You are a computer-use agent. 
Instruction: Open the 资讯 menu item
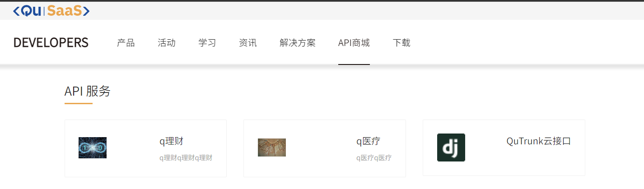pyautogui.click(x=248, y=43)
